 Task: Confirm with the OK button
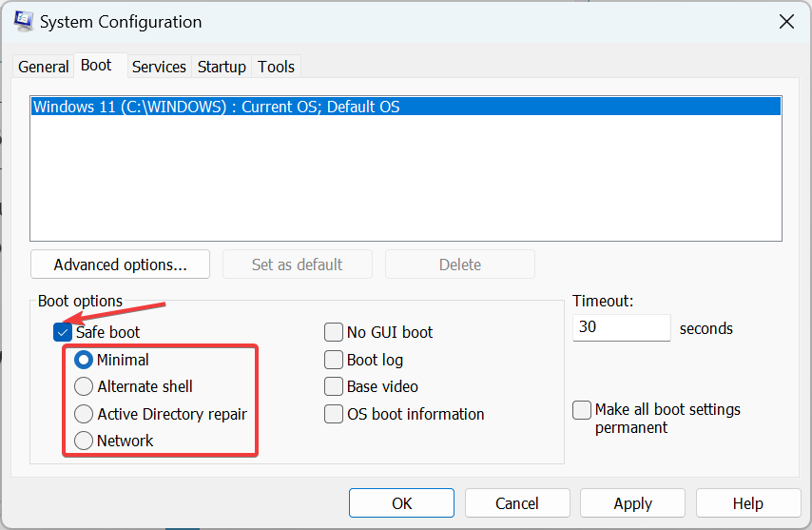pyautogui.click(x=401, y=502)
